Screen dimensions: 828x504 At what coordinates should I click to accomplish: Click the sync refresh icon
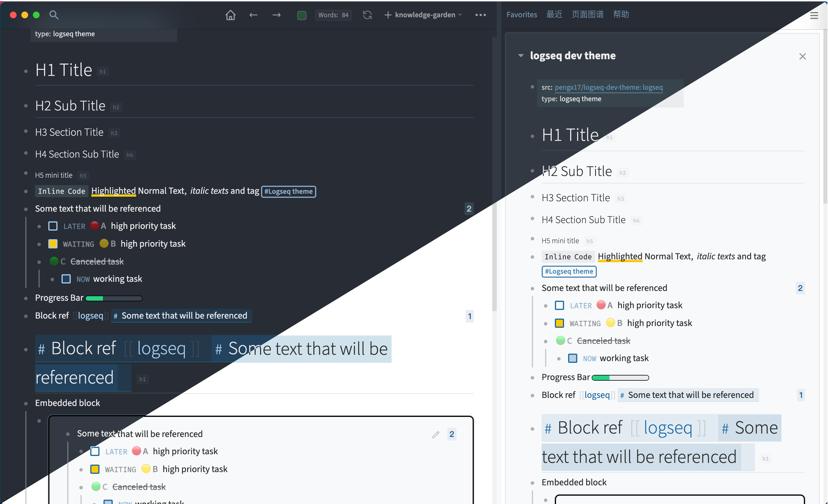coord(367,15)
